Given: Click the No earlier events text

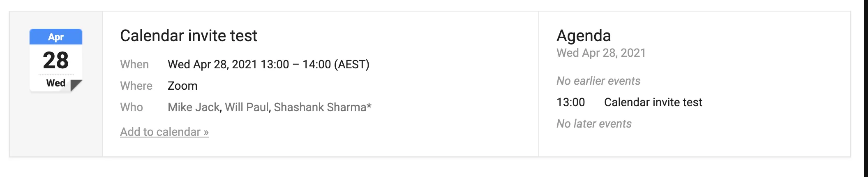Looking at the screenshot, I should click(598, 81).
